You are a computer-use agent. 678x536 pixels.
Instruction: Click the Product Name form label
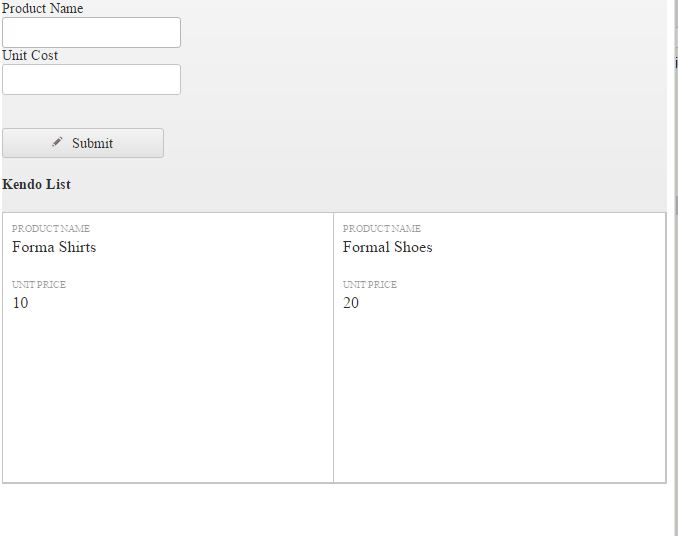click(x=43, y=8)
